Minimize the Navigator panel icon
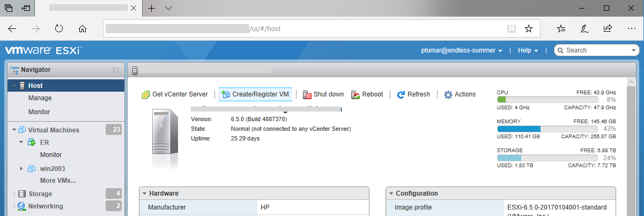 [x=115, y=70]
